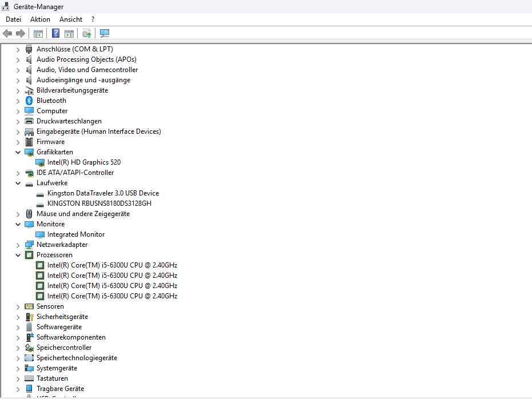The image size is (532, 399).
Task: Click the Tastaturen keyboard icon
Action: point(29,378)
